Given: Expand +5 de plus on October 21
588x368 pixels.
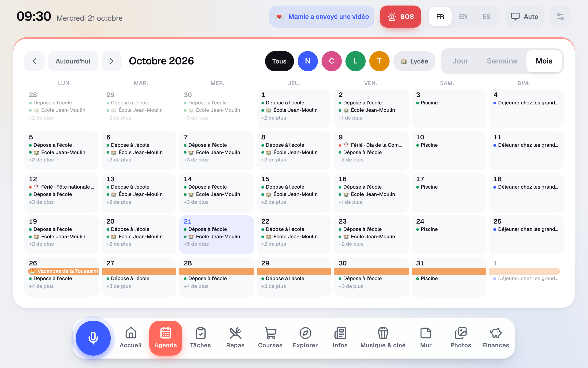Looking at the screenshot, I should click(x=196, y=244).
